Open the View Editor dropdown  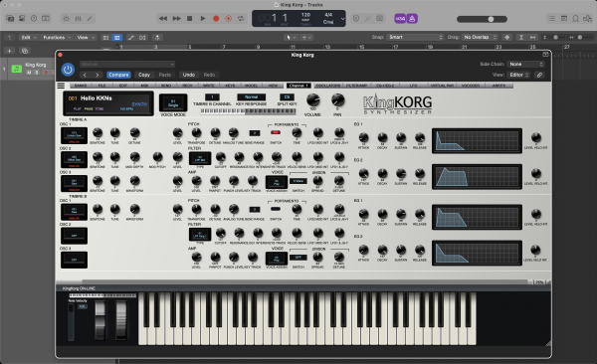(519, 75)
